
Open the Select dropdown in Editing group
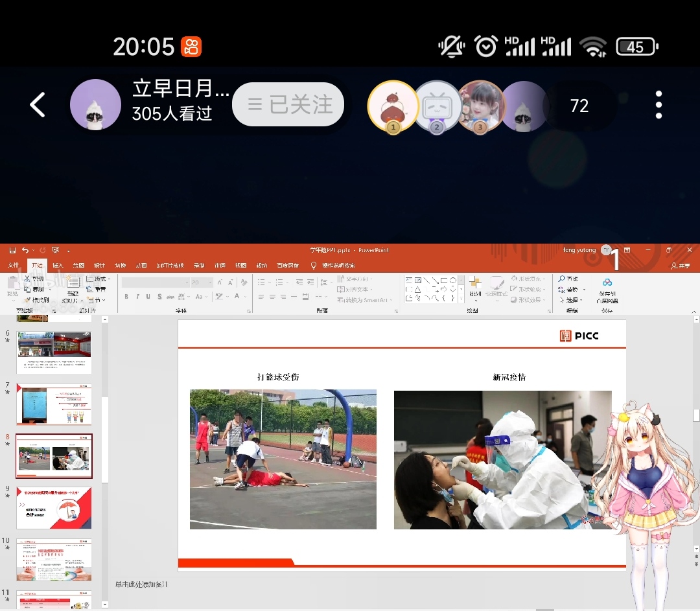pos(573,300)
